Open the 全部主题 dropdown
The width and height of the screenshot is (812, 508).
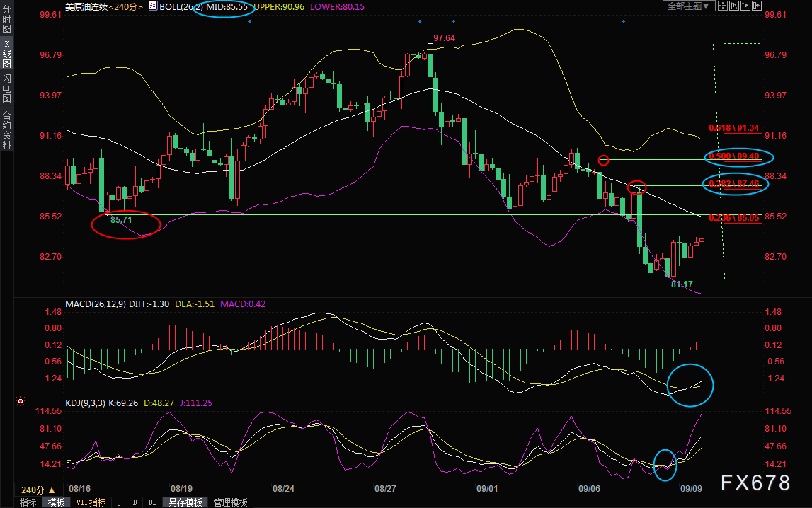[690, 6]
